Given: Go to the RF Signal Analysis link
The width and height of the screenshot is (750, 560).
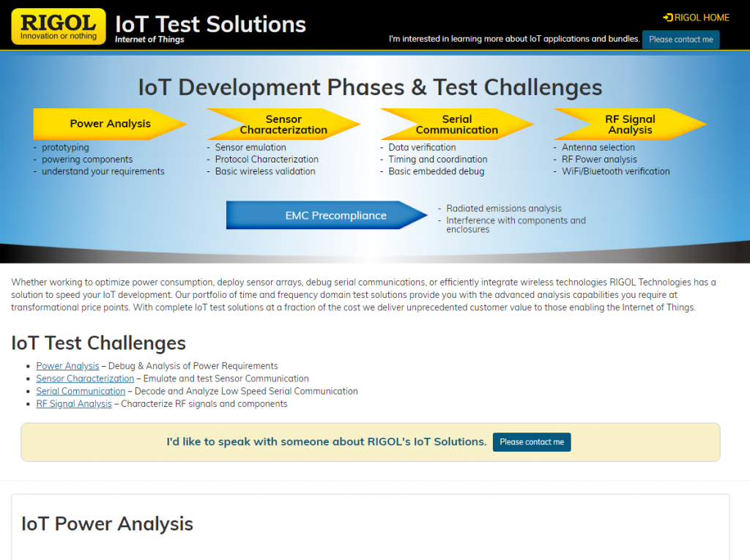Looking at the screenshot, I should (74, 403).
